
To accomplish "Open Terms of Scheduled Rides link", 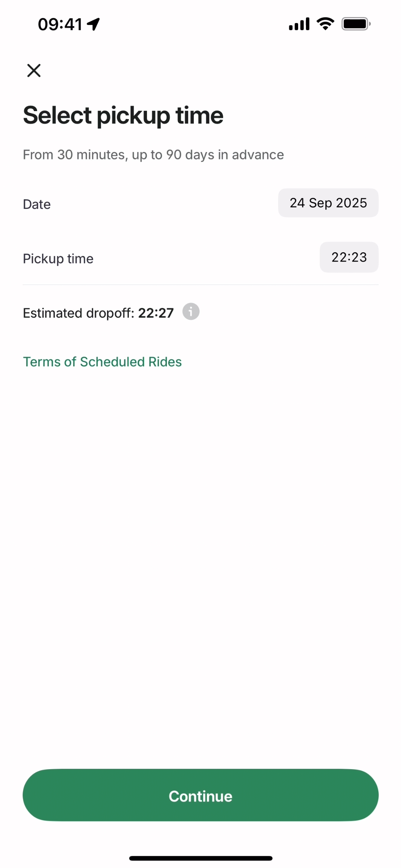I will pos(102,362).
